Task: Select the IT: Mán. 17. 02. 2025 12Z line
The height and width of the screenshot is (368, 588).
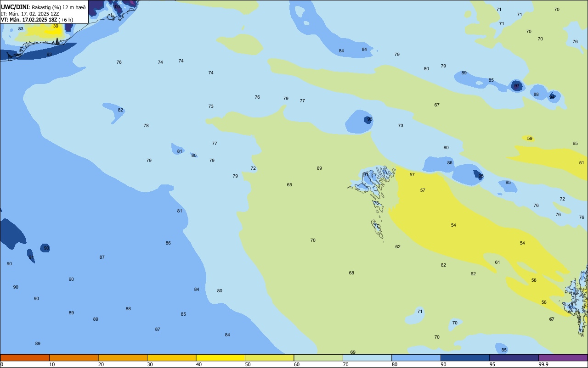Action: tap(30, 14)
